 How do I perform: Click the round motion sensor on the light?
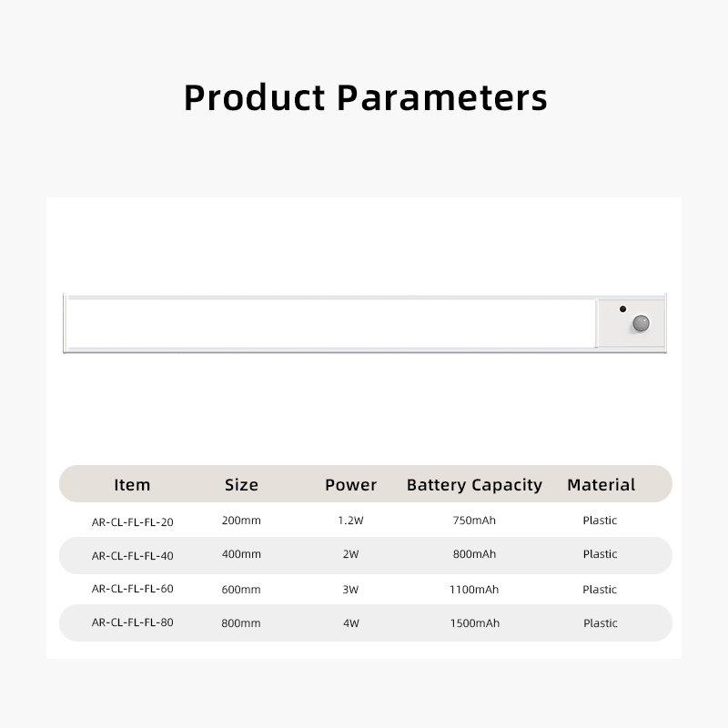click(x=641, y=323)
